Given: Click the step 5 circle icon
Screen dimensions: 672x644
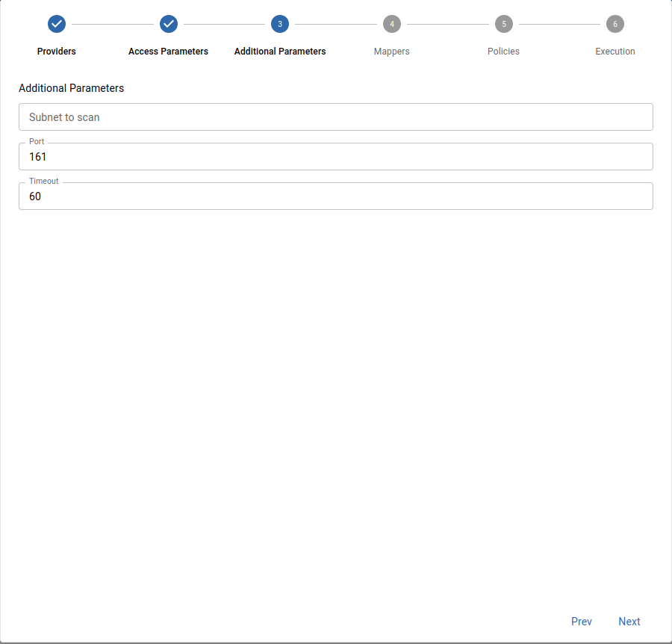Looking at the screenshot, I should [x=504, y=24].
